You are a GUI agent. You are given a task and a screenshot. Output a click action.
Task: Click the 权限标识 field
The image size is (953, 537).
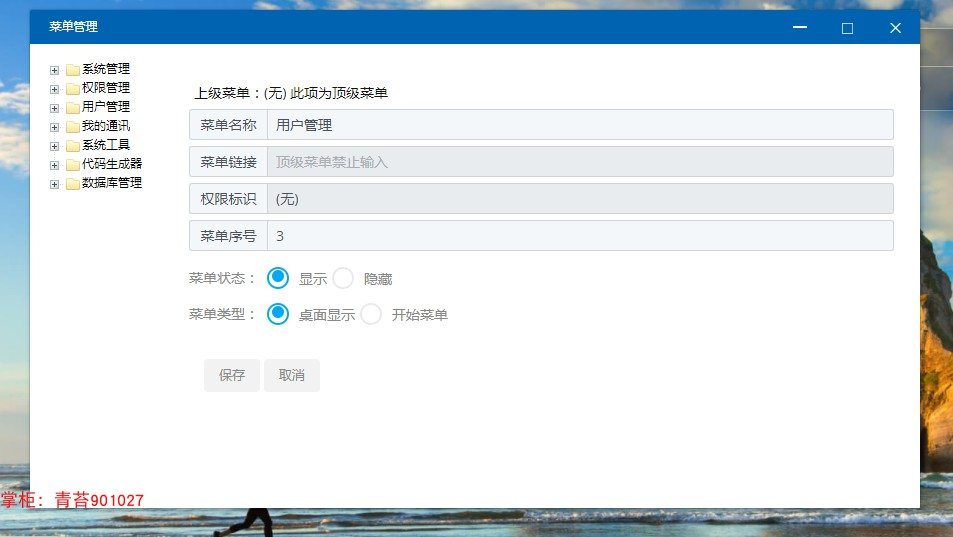tap(580, 199)
